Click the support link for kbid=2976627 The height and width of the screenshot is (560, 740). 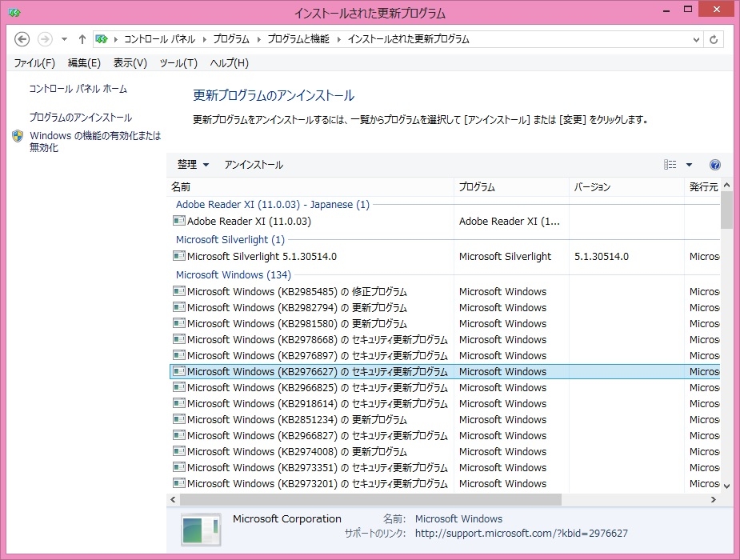coord(522,534)
